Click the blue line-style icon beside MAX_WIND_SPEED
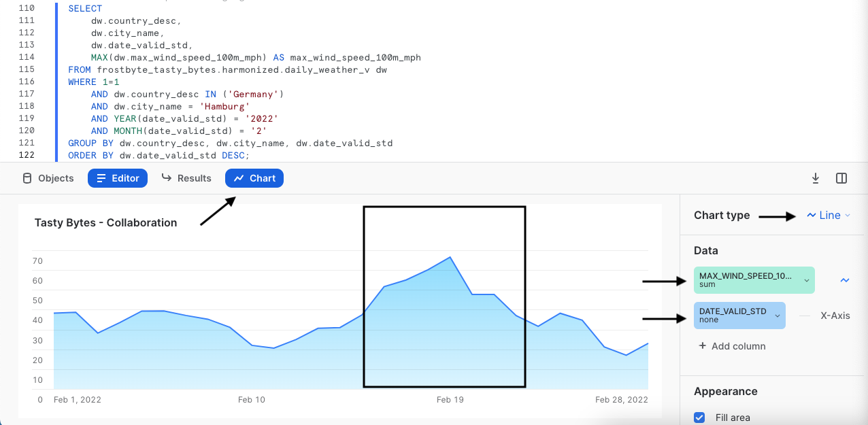868x425 pixels. tap(844, 279)
